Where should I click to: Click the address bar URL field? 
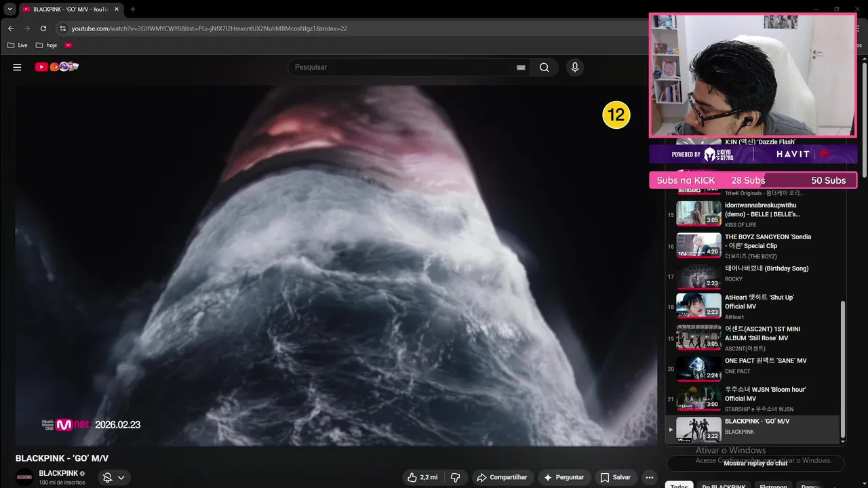coord(353,28)
